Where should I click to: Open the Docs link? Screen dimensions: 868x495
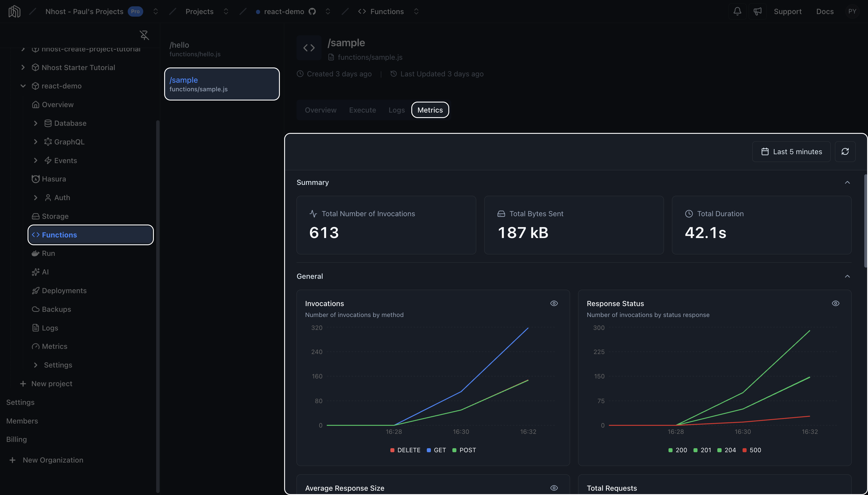coord(825,11)
